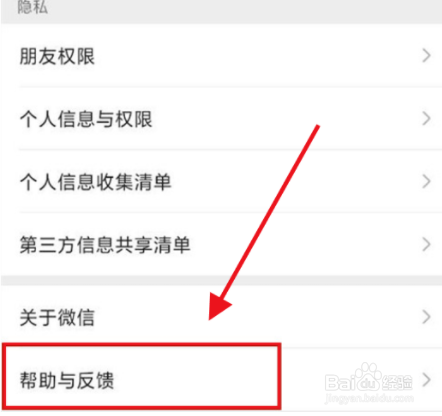Click chevron arrow beside 个人信息与权限
Image resolution: width=442 pixels, height=416 pixels.
pyautogui.click(x=426, y=119)
